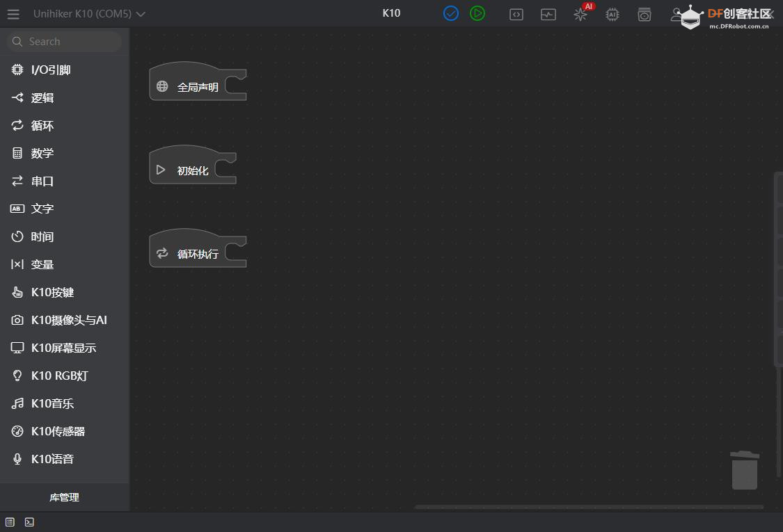The image size is (783, 532).
Task: Click the Search blocks field
Action: pyautogui.click(x=65, y=42)
